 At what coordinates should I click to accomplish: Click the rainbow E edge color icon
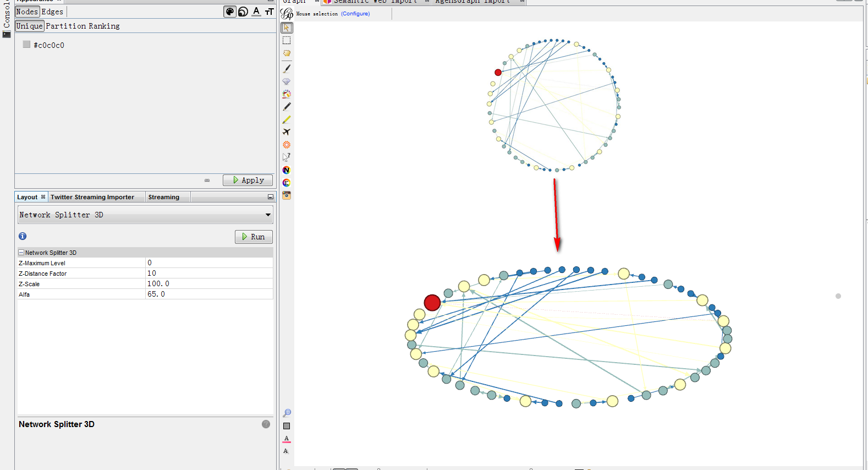click(286, 183)
